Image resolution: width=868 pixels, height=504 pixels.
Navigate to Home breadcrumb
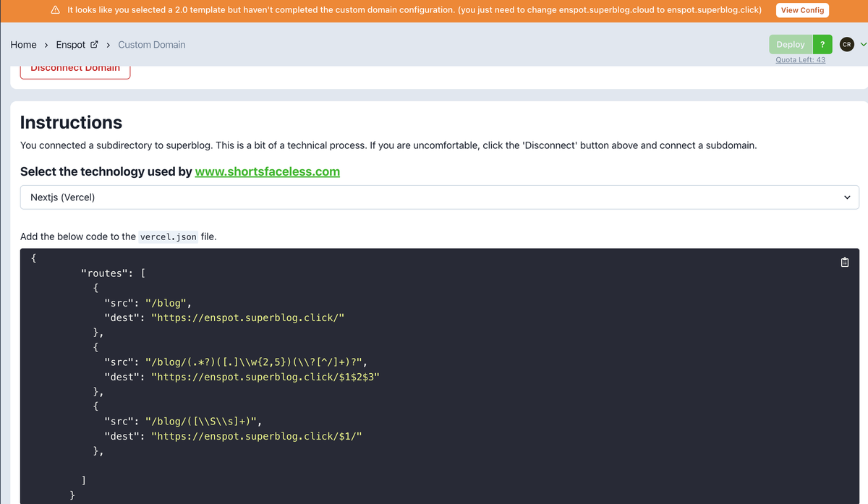(23, 44)
